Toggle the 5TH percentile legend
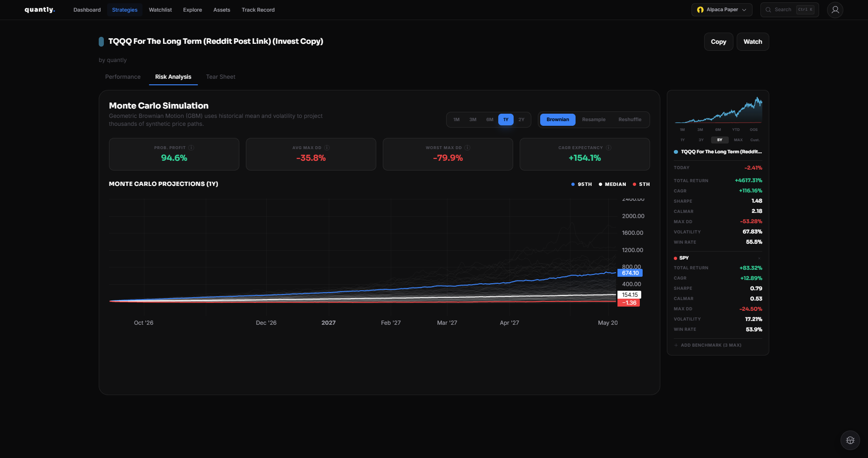 (641, 185)
